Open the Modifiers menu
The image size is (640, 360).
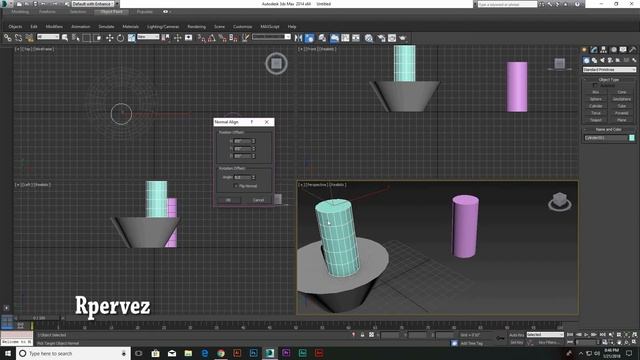(54, 27)
